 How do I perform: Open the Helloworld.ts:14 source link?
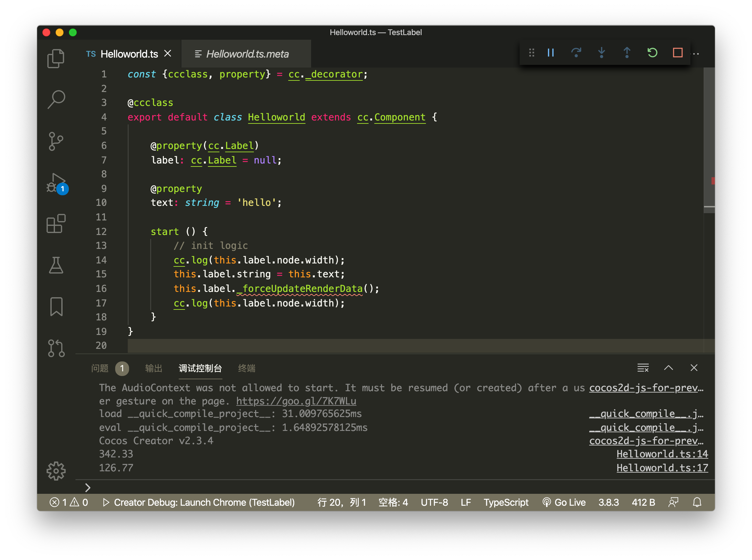coord(662,454)
